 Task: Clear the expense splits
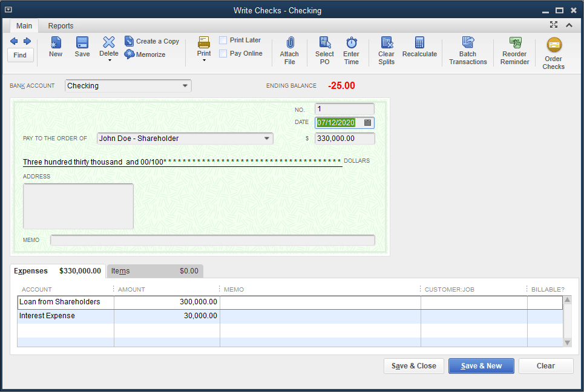click(386, 48)
